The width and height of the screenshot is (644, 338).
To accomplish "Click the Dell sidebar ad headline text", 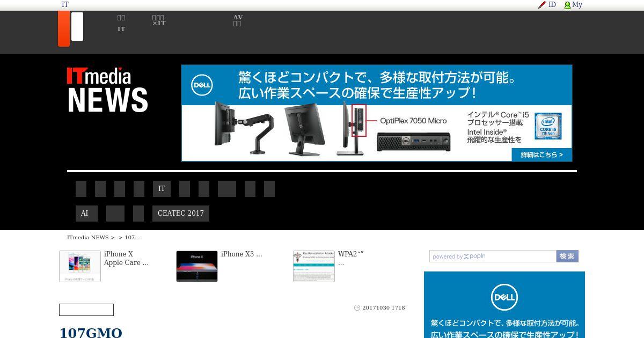I will 504,329.
